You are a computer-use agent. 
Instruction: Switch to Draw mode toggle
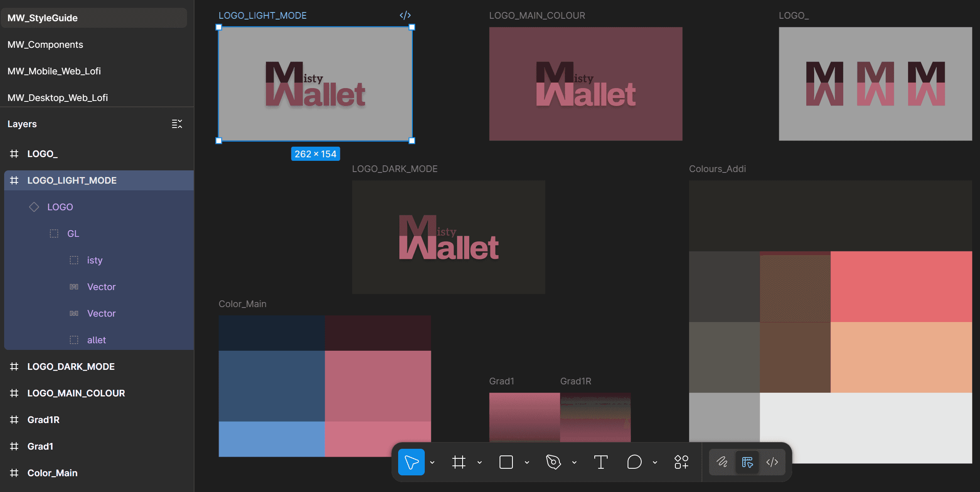point(722,462)
